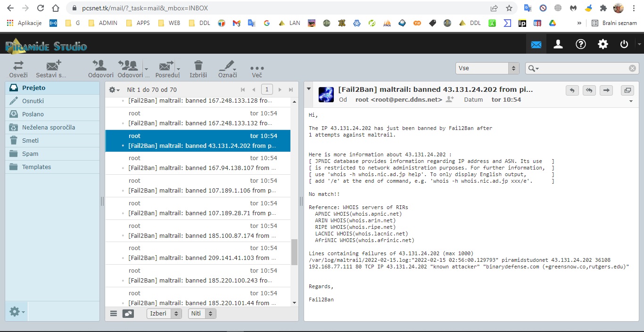The height and width of the screenshot is (332, 644).
Task: Open folder actions gear in sidebar
Action: click(17, 311)
